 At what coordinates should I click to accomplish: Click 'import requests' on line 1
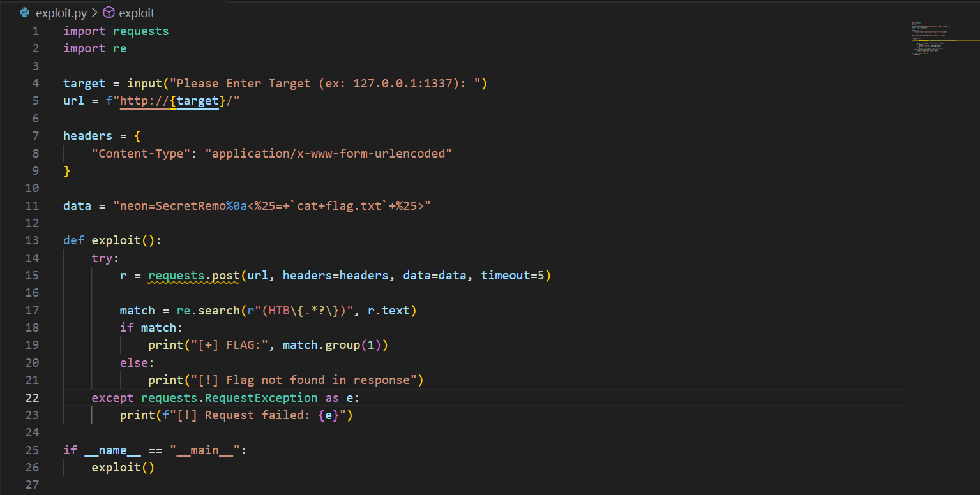point(116,31)
